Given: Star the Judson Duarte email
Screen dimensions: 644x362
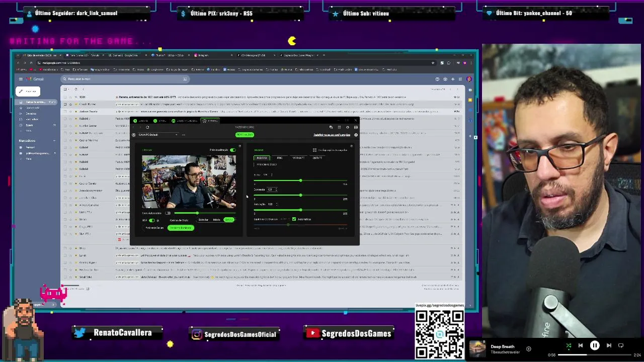Looking at the screenshot, I should pos(70,112).
